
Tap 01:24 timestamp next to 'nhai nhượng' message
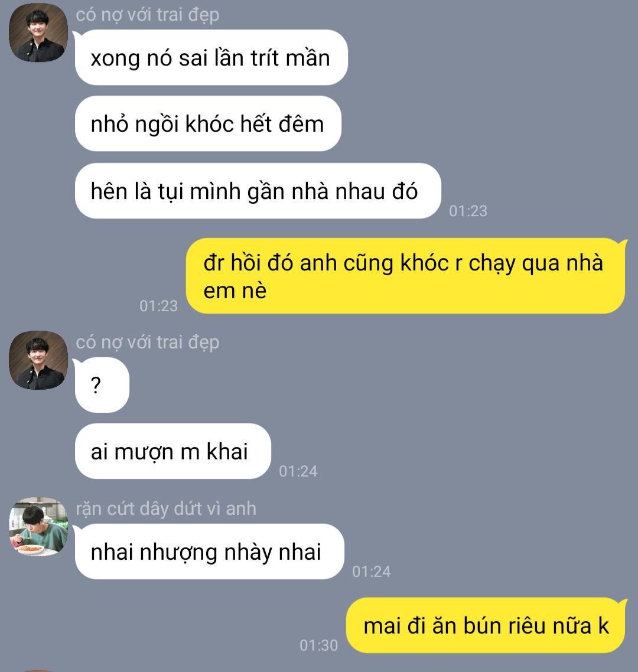[372, 571]
